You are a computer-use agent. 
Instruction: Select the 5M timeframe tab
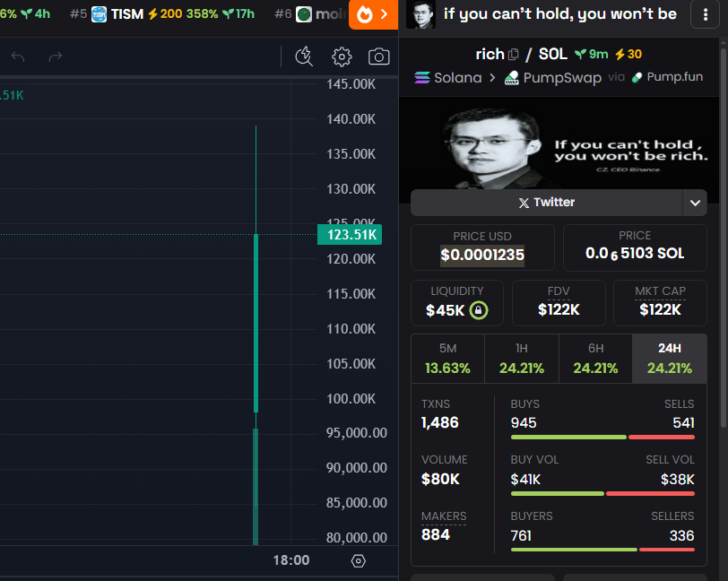(447, 359)
